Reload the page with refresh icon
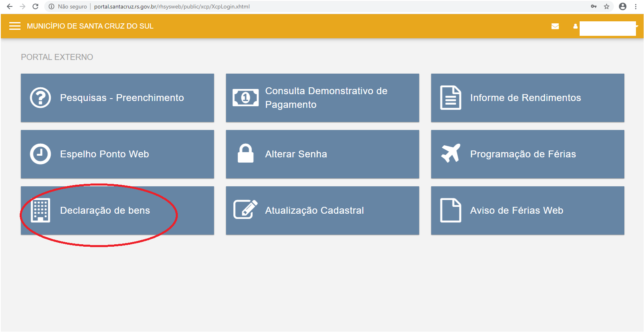 click(x=35, y=6)
